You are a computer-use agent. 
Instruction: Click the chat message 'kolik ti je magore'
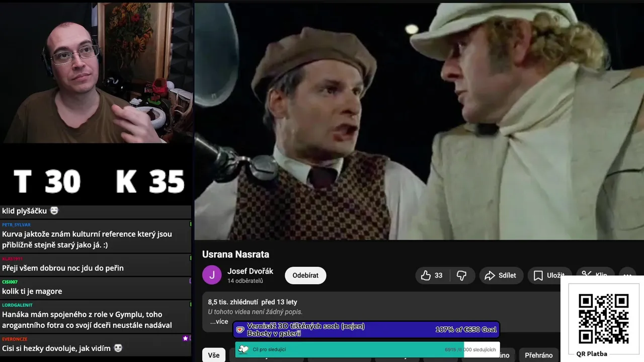point(32,291)
